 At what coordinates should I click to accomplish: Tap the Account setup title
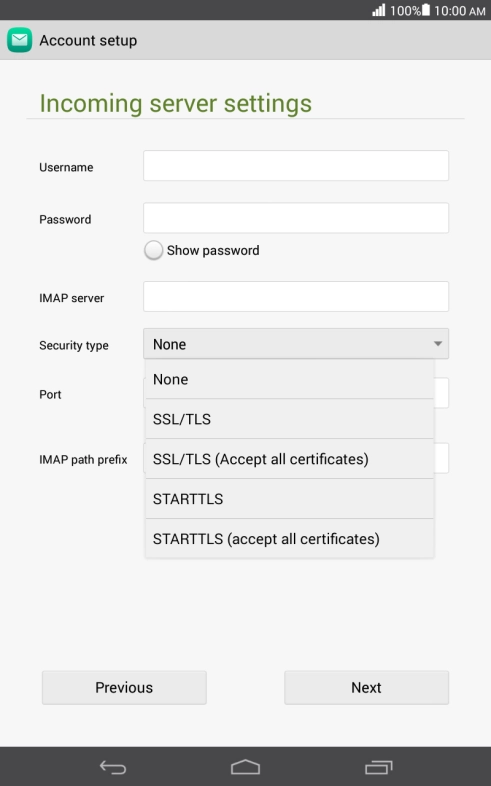pos(88,41)
